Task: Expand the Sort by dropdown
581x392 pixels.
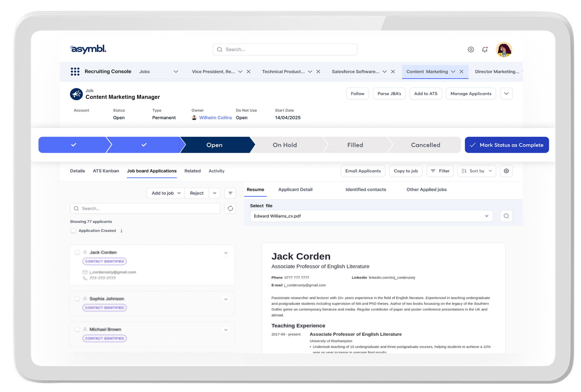Action: coord(476,171)
